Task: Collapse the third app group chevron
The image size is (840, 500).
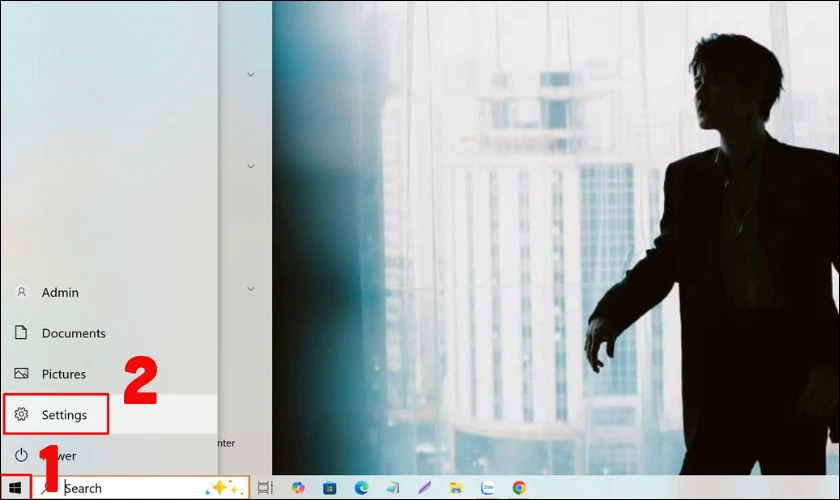Action: (x=251, y=289)
